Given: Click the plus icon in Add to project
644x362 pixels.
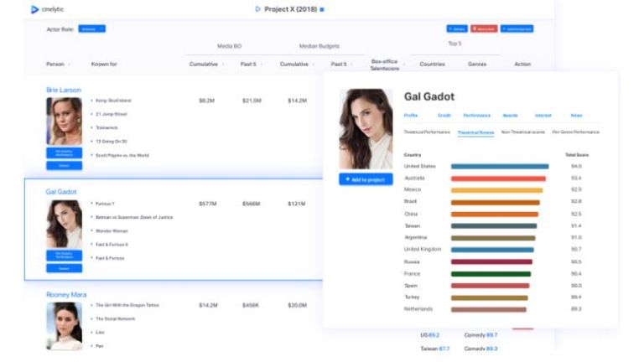Looking at the screenshot, I should click(x=347, y=179).
